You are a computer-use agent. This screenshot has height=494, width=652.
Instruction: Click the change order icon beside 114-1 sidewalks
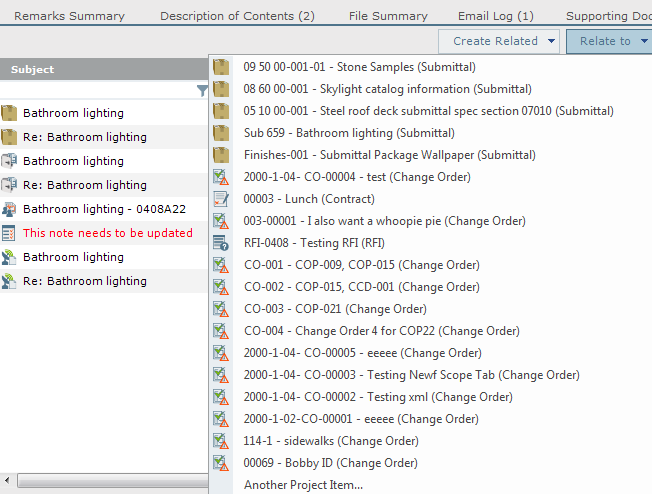click(x=221, y=441)
